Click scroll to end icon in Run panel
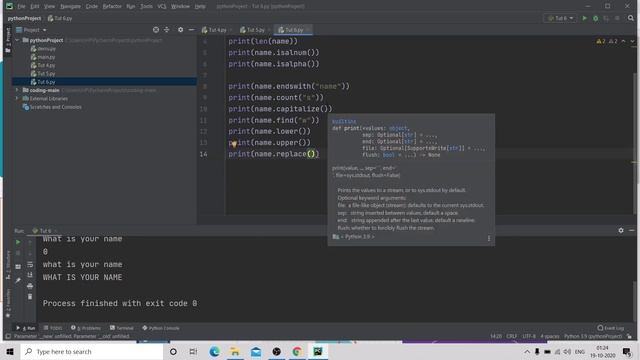 pyautogui.click(x=30, y=275)
